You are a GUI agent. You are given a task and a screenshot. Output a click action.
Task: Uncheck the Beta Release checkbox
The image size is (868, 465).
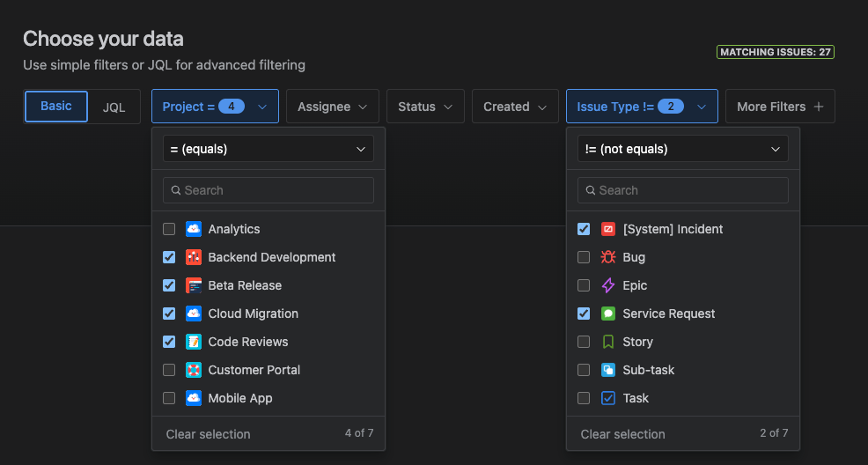(169, 285)
